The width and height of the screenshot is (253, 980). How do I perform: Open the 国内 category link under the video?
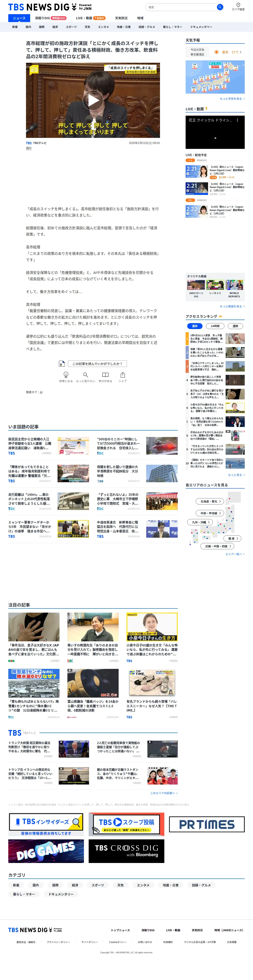(x=29, y=148)
